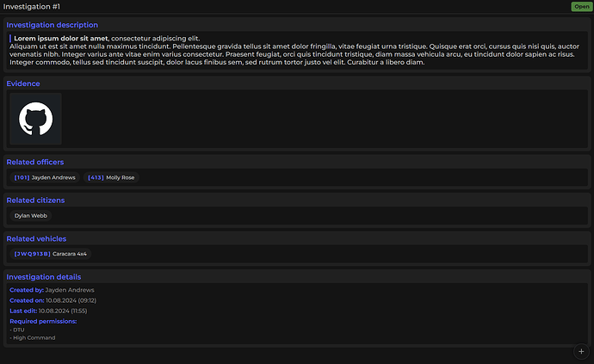Click the Related vehicles heading
This screenshot has width=594, height=364.
tap(36, 238)
